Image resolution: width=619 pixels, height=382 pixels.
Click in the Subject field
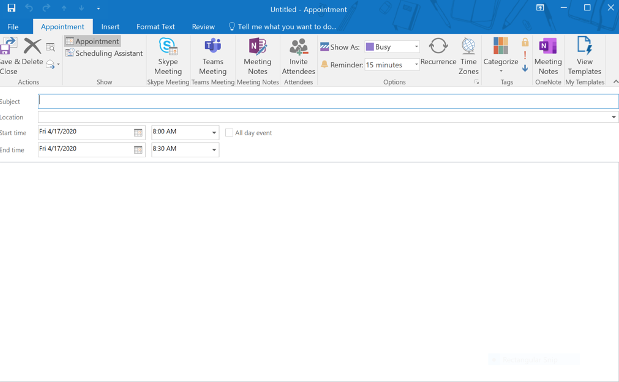point(328,101)
